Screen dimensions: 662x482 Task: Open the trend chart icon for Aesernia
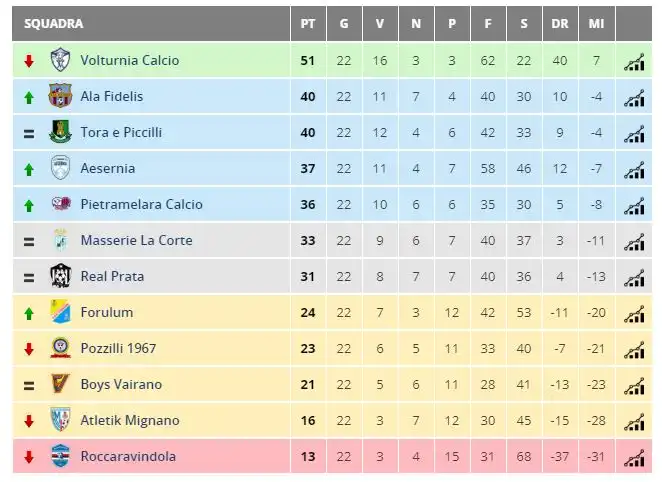[634, 170]
